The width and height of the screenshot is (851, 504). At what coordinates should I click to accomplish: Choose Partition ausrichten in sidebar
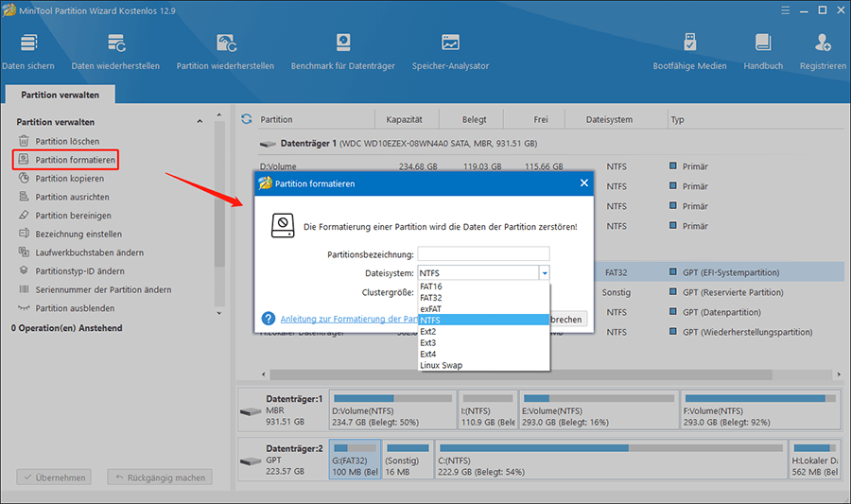tap(72, 197)
